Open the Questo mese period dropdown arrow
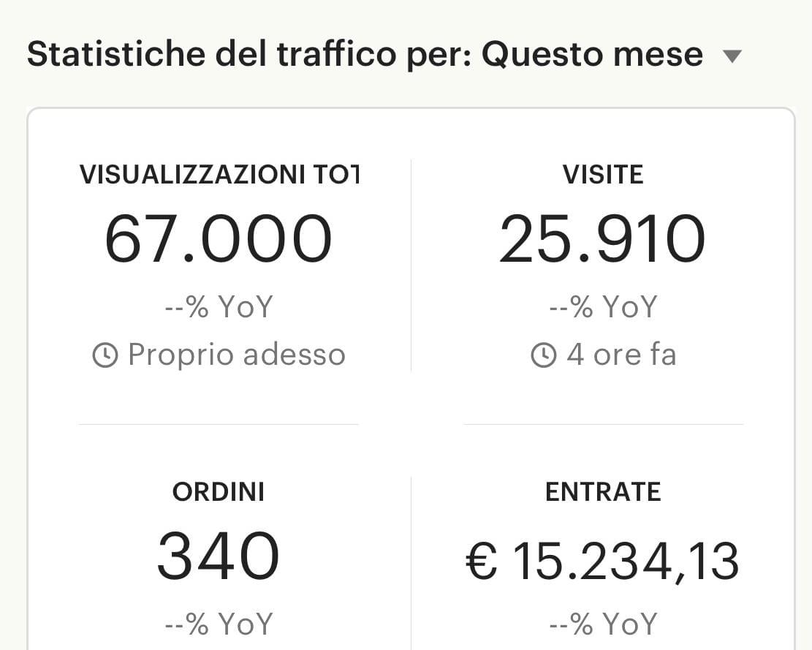Screen dimensions: 812x650 pyautogui.click(x=732, y=56)
